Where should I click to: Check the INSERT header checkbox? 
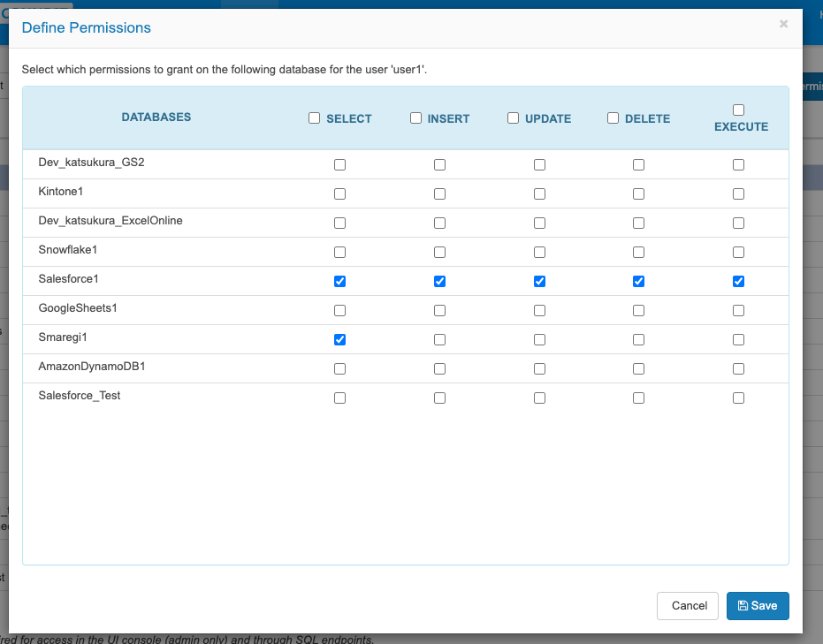[x=415, y=118]
